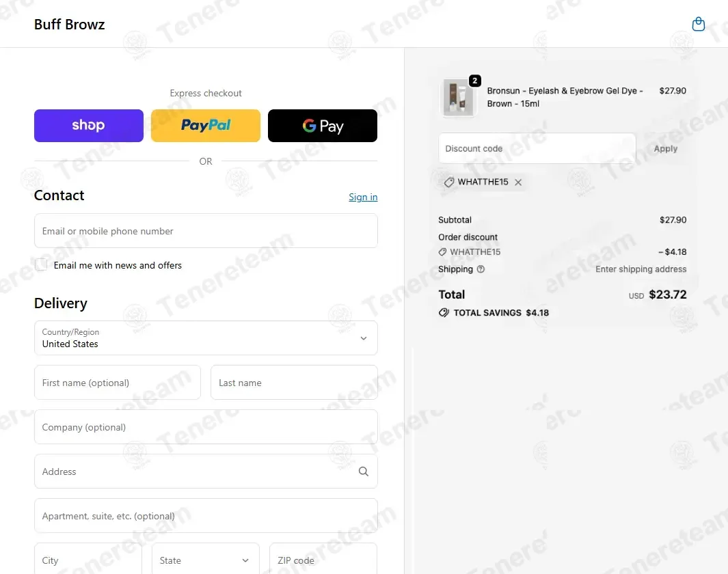Click the Buff Browz store name

[x=70, y=25]
